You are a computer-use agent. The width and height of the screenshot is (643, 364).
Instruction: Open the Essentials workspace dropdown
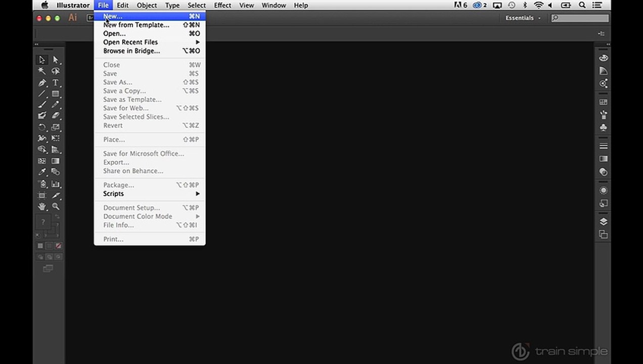(x=523, y=18)
